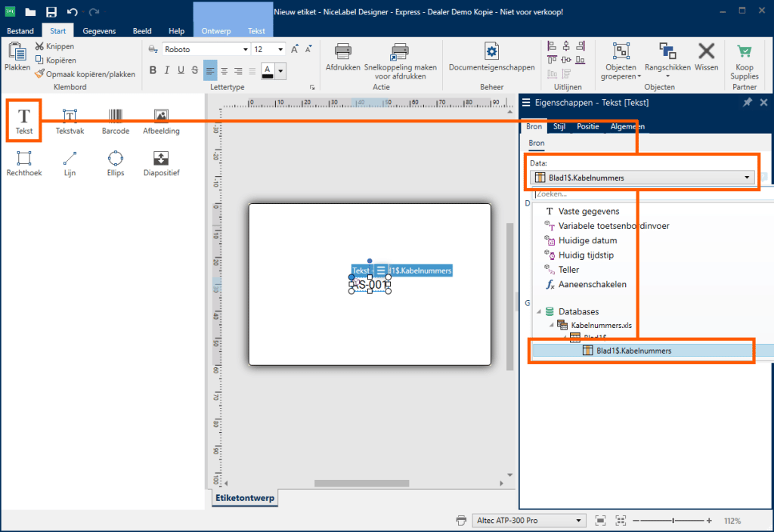The image size is (774, 532).
Task: Collapse the Kabelnummers.xls tree node
Action: (x=551, y=325)
